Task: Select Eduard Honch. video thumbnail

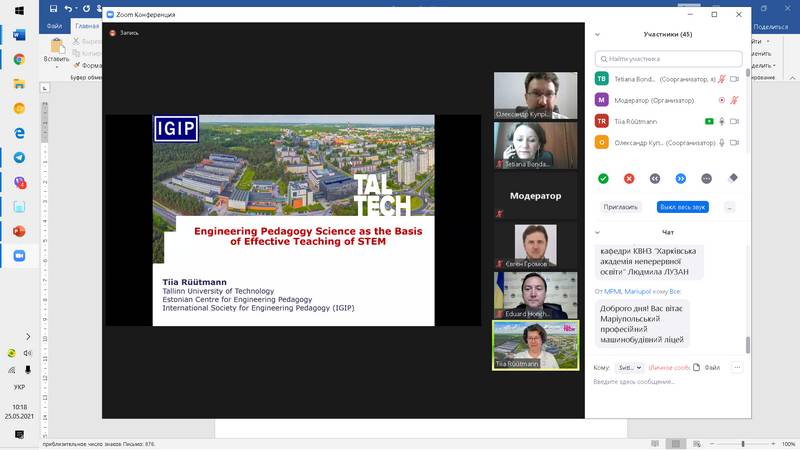Action: (x=535, y=295)
